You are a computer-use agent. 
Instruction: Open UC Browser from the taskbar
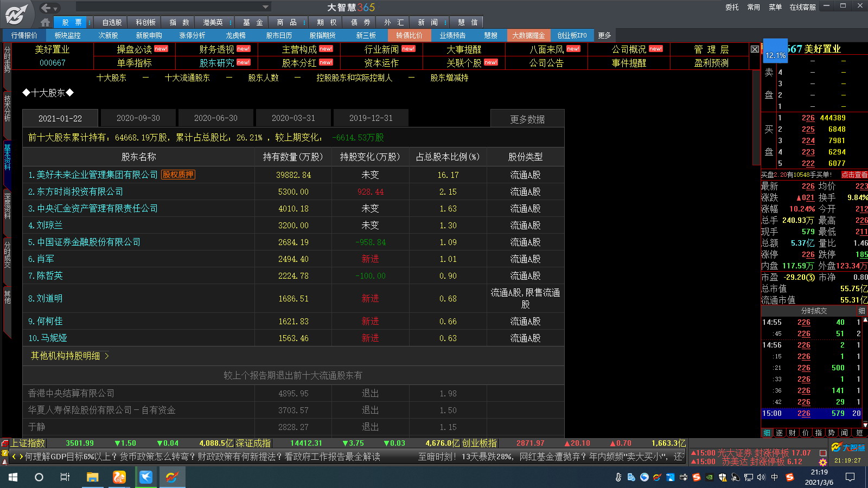(x=119, y=477)
